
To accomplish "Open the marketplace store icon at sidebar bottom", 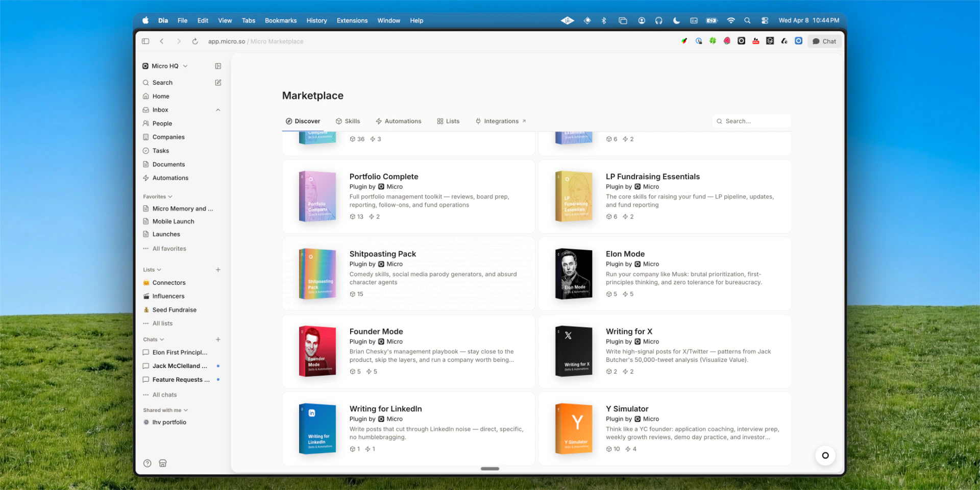I will point(163,463).
